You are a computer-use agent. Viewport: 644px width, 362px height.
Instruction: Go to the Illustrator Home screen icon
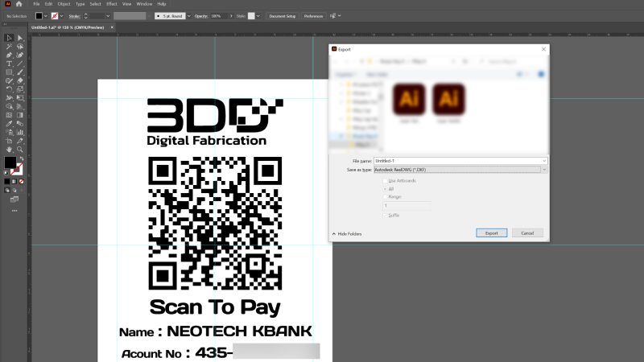point(19,4)
